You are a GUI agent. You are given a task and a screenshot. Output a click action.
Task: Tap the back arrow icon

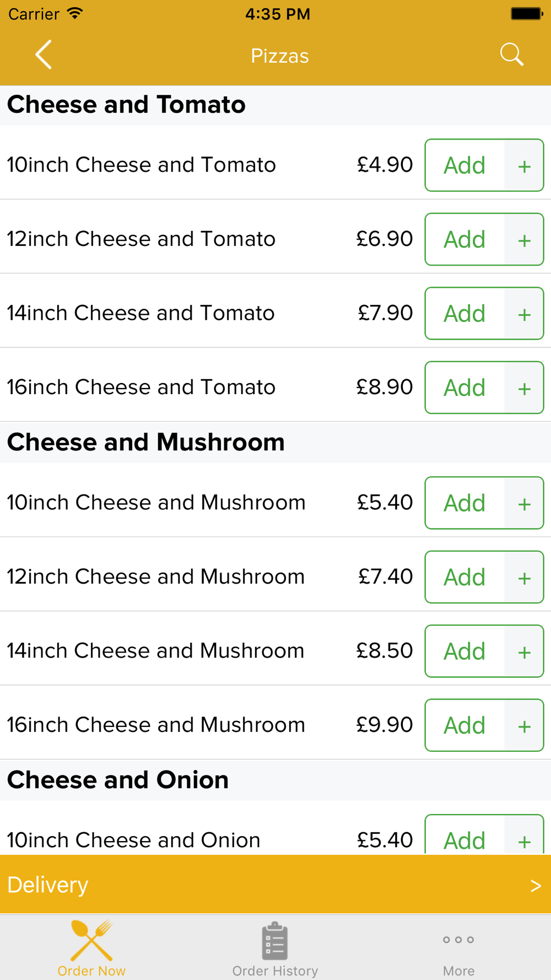point(44,55)
